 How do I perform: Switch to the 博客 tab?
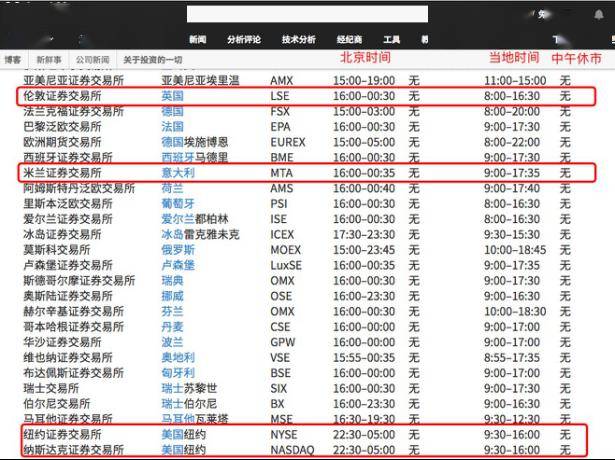pos(13,60)
